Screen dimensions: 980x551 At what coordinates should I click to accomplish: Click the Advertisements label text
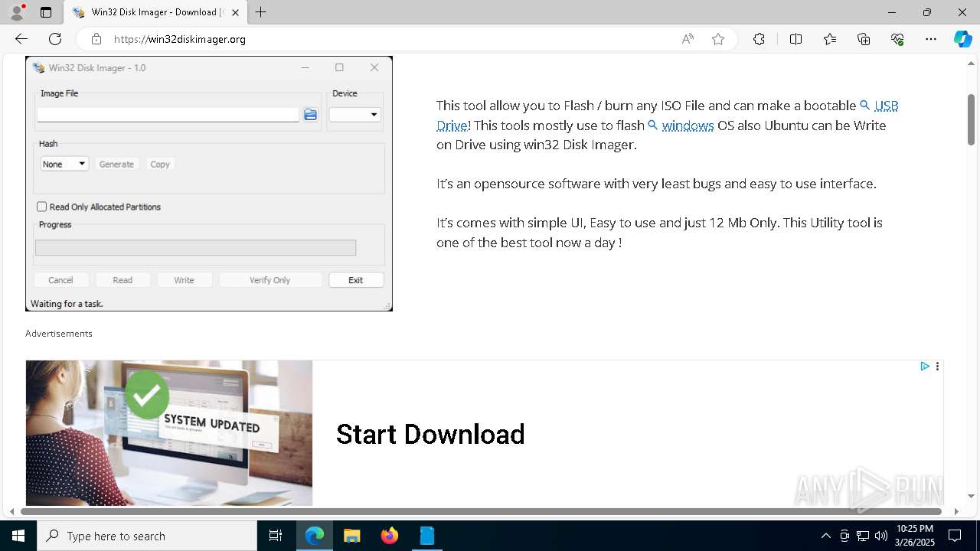[59, 334]
